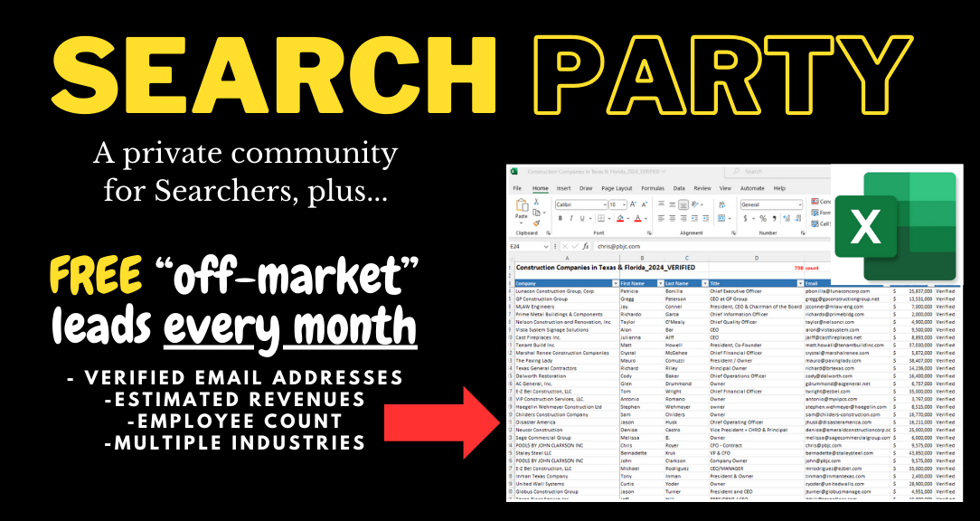The image size is (980, 521).
Task: Apply Italic formatting
Action: (x=571, y=218)
